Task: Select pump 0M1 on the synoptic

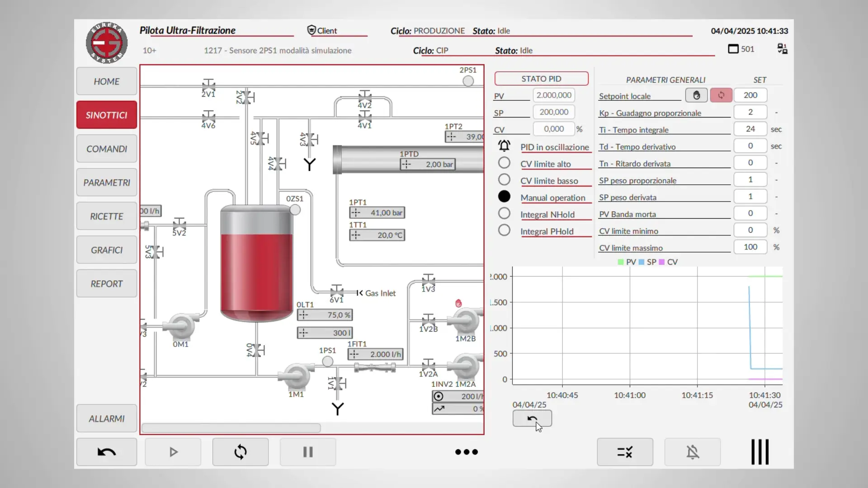Action: pyautogui.click(x=181, y=326)
